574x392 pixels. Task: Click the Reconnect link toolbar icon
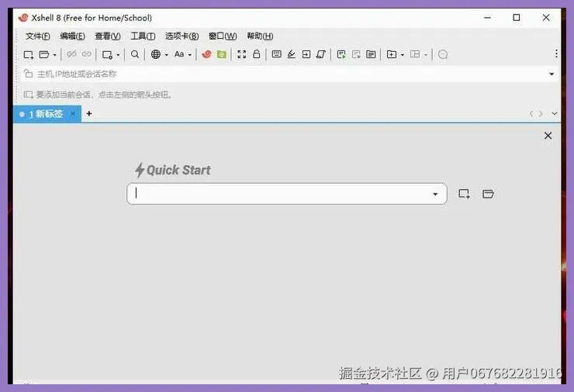86,54
